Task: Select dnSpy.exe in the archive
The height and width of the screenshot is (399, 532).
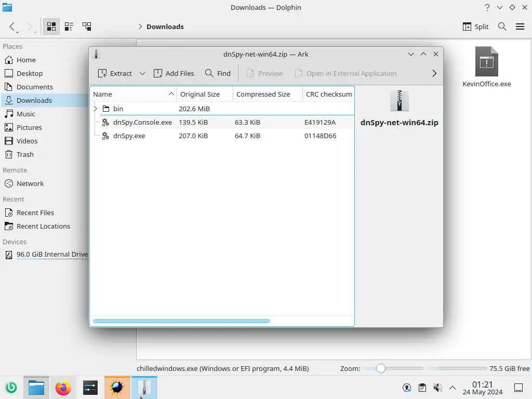Action: 222,136
